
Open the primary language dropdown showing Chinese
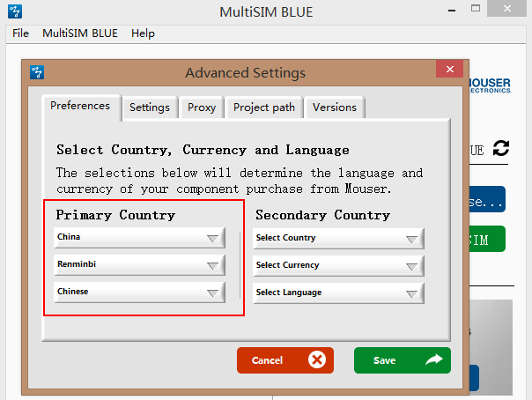coord(139,293)
